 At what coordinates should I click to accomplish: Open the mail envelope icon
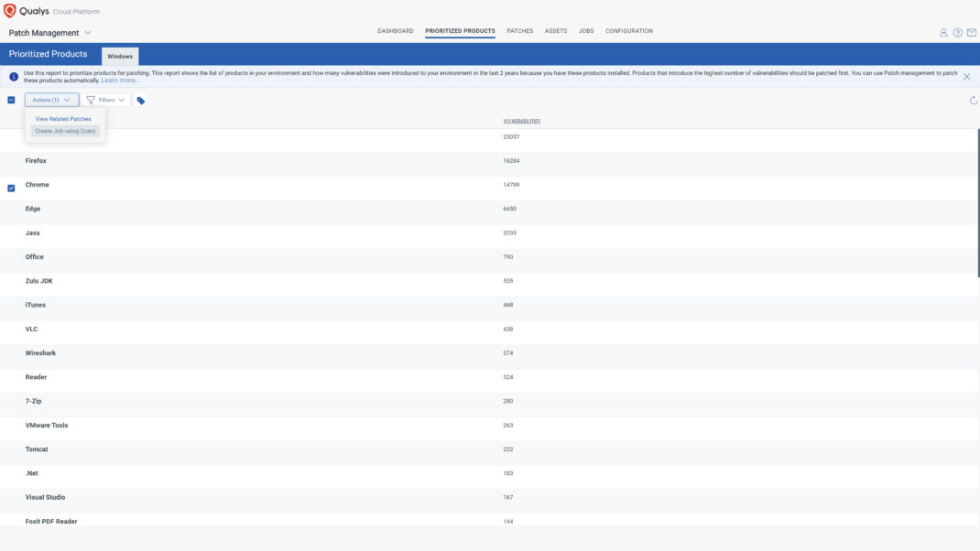click(971, 32)
